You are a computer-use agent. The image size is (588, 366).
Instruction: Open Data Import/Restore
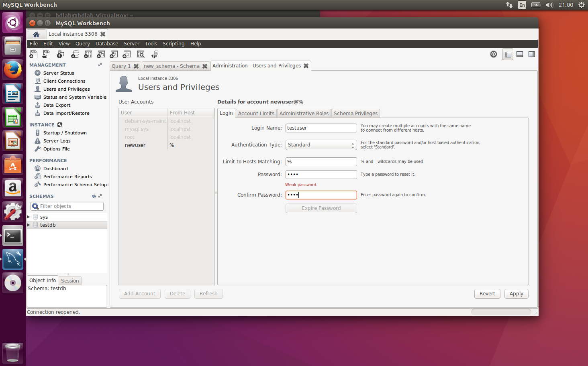(66, 113)
